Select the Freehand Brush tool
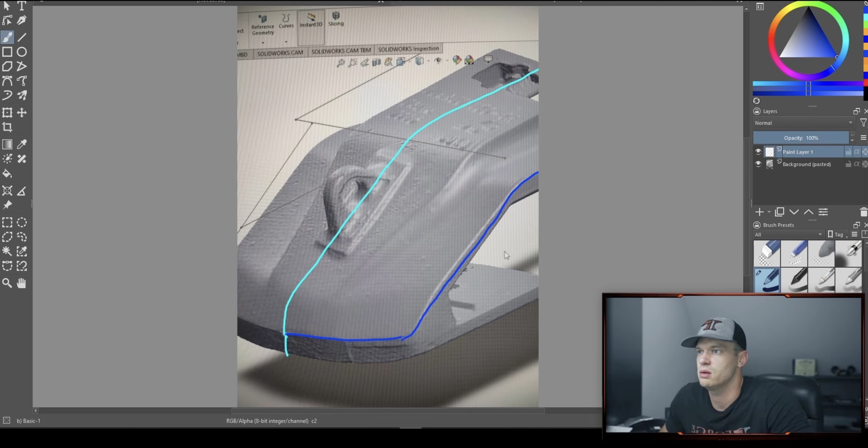Image resolution: width=868 pixels, height=448 pixels. (x=7, y=37)
